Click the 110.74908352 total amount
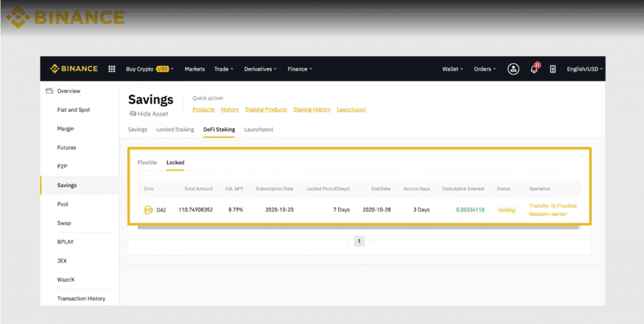Viewport: 644px width, 324px height. coord(196,210)
